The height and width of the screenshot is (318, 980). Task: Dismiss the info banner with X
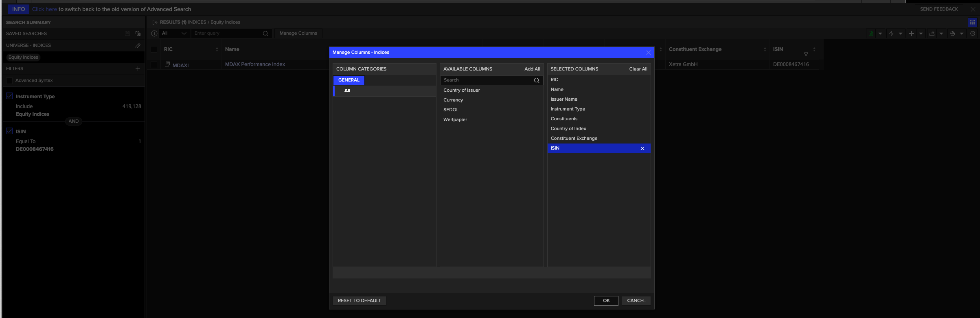tap(973, 9)
